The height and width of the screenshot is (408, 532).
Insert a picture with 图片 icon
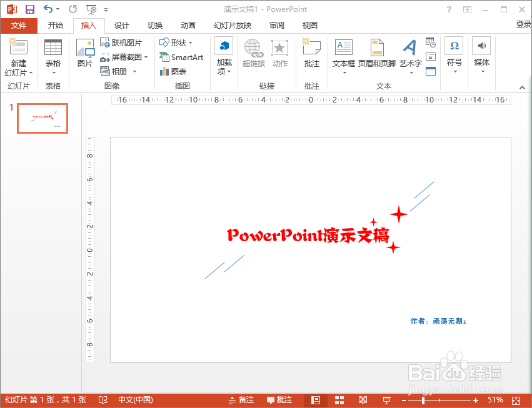[85, 52]
